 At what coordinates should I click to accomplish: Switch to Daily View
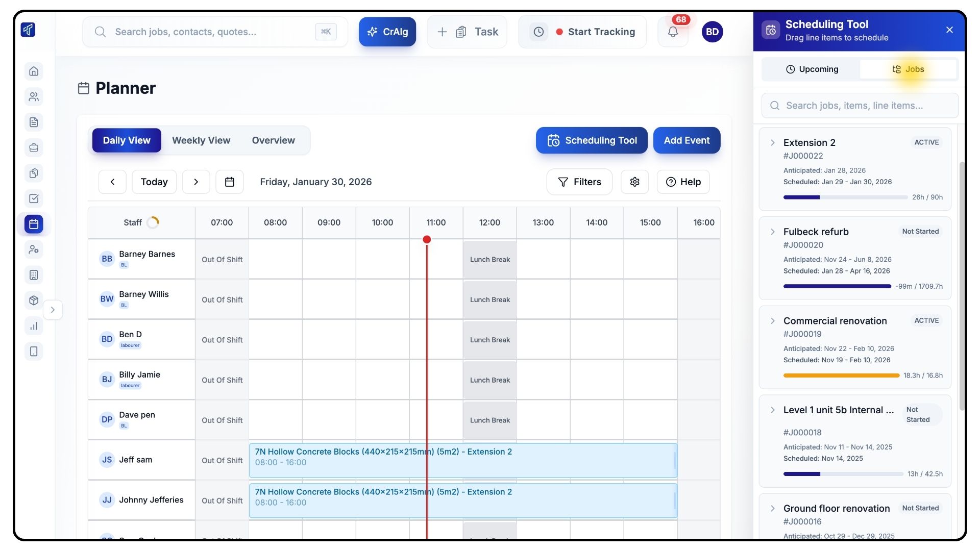pos(127,140)
